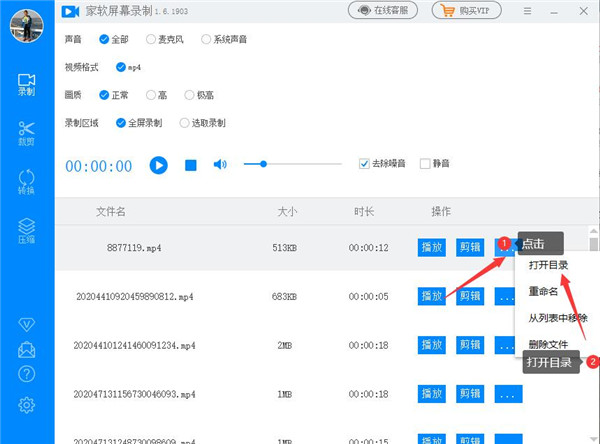Screen dimensions: 600x444
Task: Select the 全部 sound radio option
Action: (114, 39)
